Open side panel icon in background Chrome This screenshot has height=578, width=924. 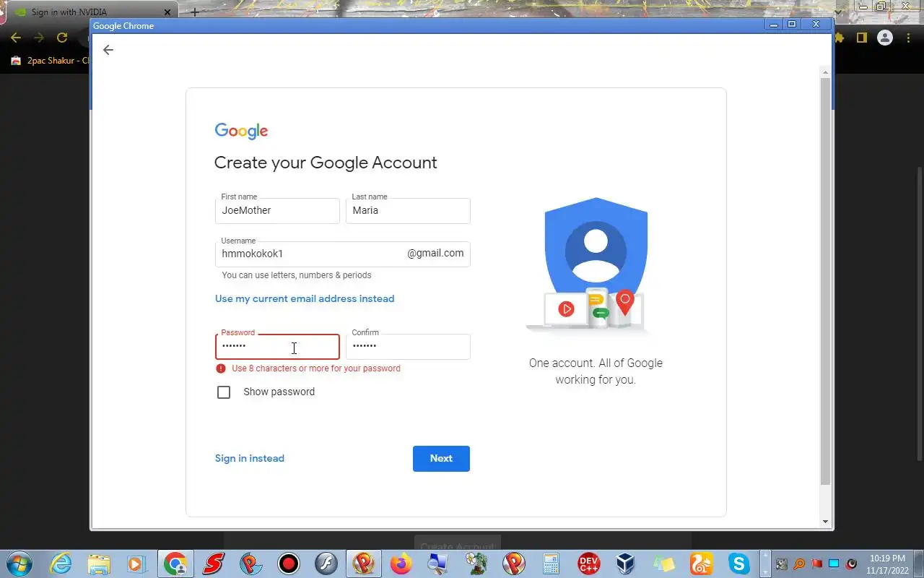(x=861, y=38)
